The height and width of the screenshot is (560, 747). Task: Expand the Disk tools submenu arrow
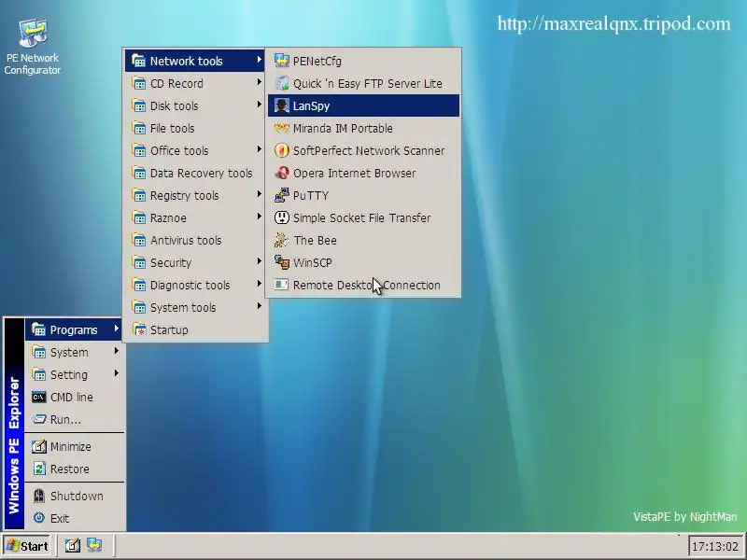(259, 105)
